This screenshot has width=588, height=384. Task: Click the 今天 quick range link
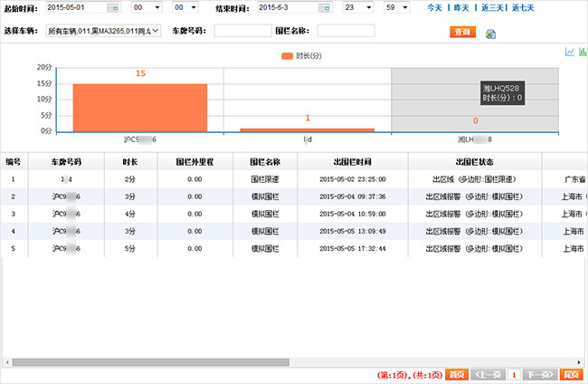coord(434,8)
